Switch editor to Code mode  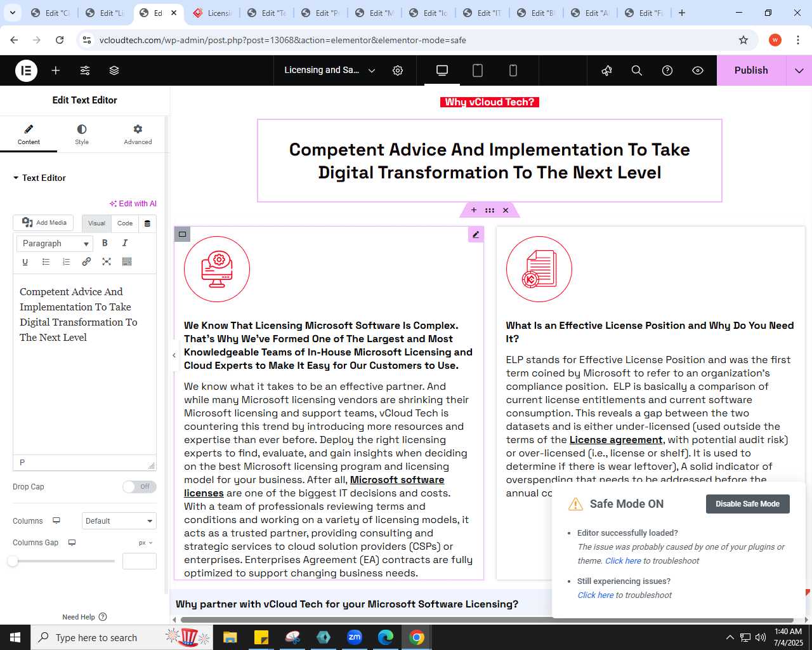(125, 223)
